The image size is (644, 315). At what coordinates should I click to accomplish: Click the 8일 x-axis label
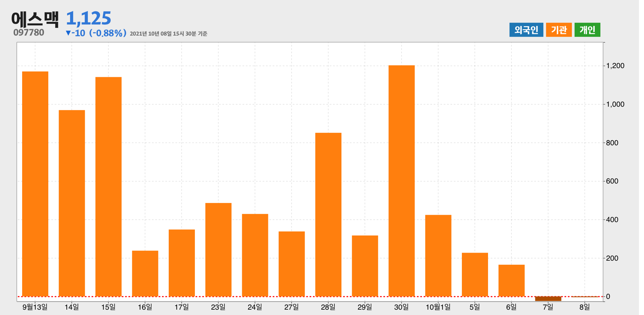point(585,307)
